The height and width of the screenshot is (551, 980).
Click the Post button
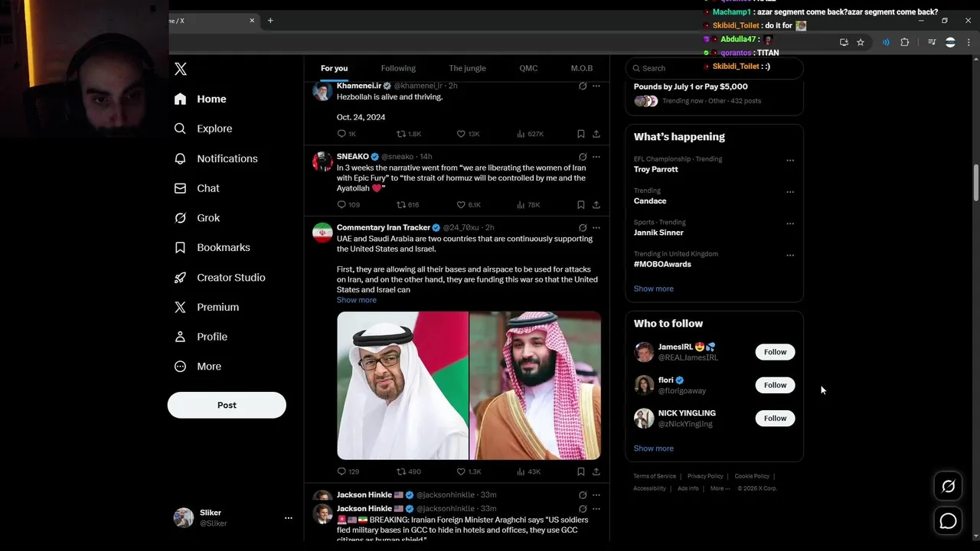coord(227,405)
